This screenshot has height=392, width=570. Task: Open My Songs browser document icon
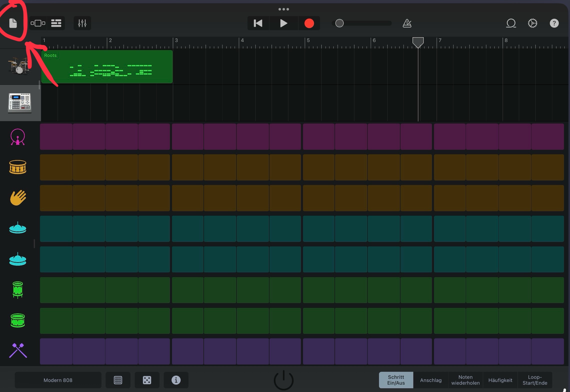pyautogui.click(x=13, y=23)
